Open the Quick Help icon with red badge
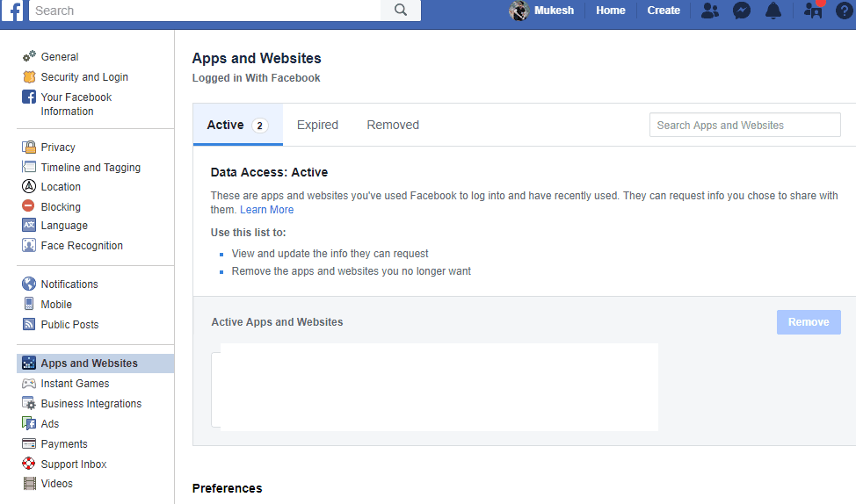Viewport: 856px width, 504px height. pyautogui.click(x=813, y=11)
